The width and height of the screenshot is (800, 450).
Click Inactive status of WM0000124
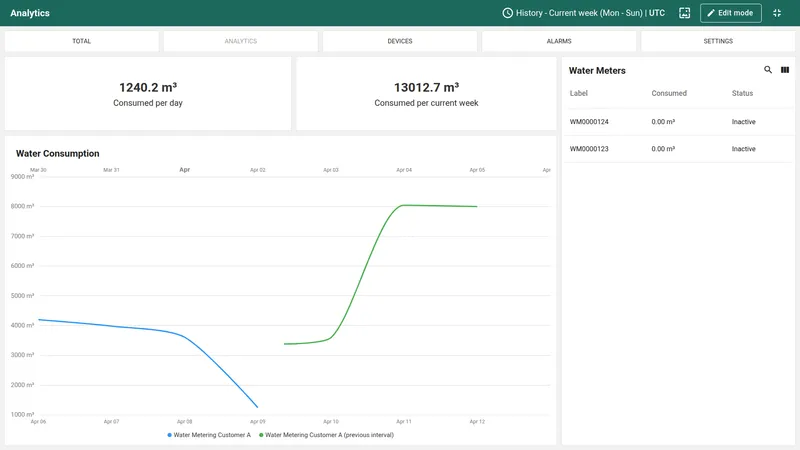pyautogui.click(x=743, y=122)
